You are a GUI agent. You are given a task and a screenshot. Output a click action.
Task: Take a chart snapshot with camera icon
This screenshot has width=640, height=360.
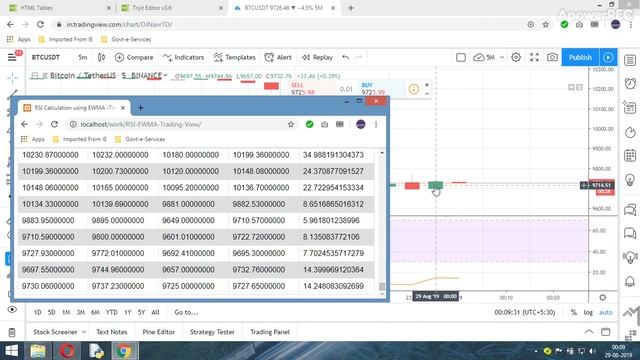point(552,58)
